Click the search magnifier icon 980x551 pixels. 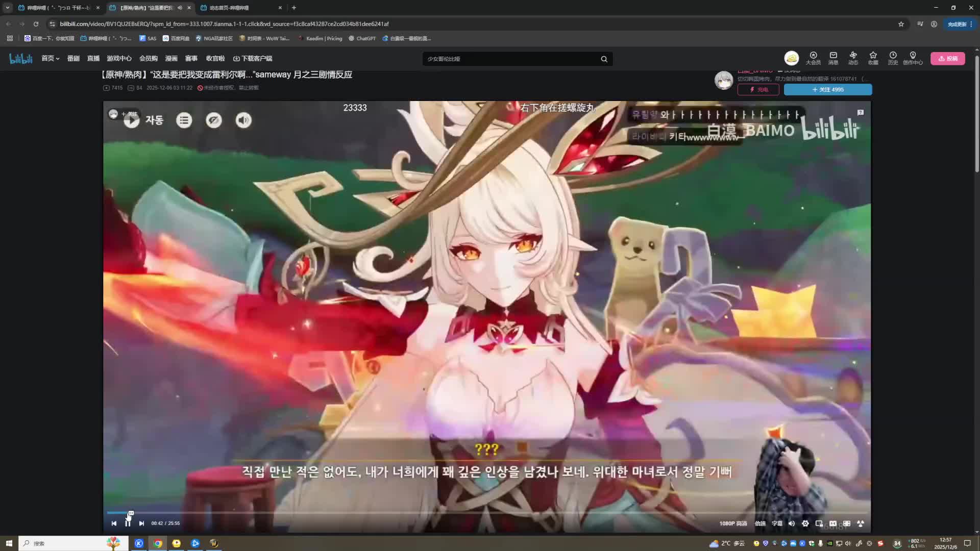click(604, 59)
